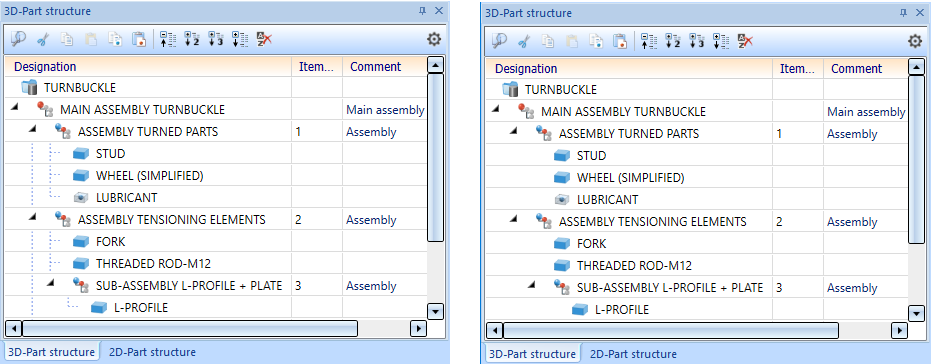This screenshot has width=932, height=364.
Task: Collapse SUB-ASSEMBLY L-PROFILE + PLATE in left panel
Action: [x=51, y=283]
